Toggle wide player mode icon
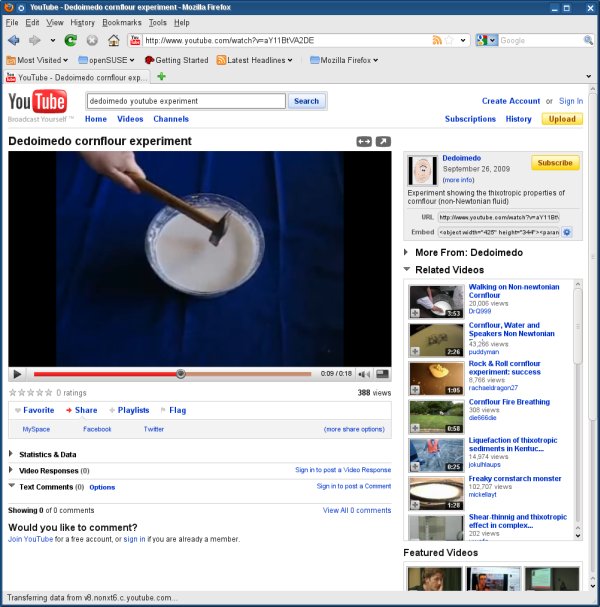This screenshot has width=600, height=607. pos(364,142)
